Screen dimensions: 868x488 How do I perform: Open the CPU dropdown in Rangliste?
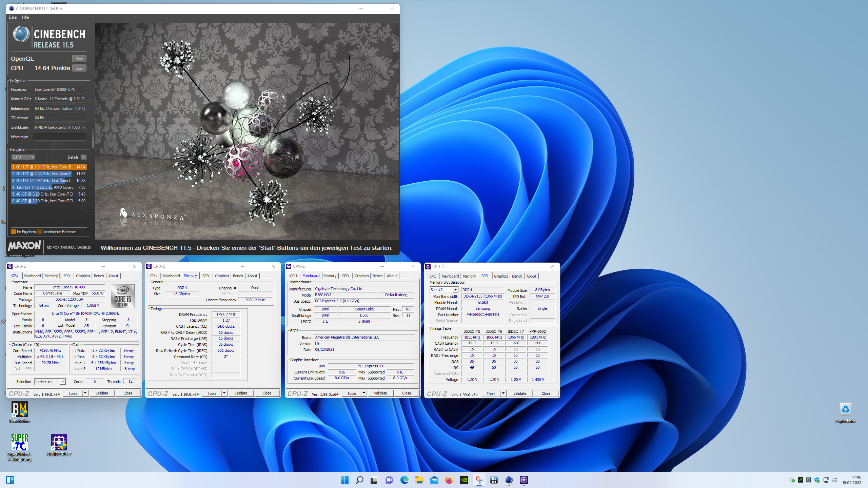[x=23, y=157]
